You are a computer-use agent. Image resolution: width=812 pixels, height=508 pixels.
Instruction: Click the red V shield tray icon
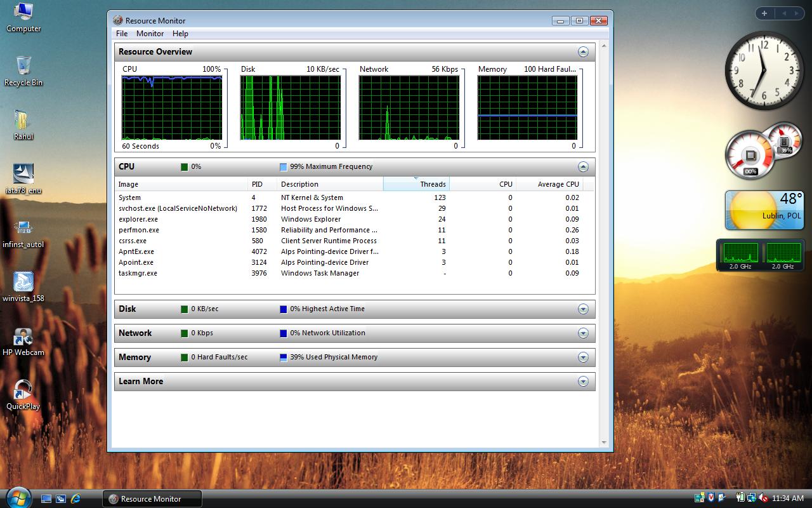(711, 498)
